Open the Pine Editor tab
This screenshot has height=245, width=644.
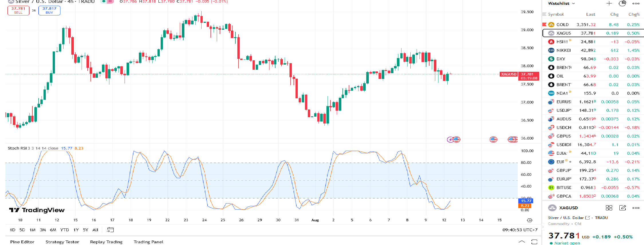pos(22,242)
